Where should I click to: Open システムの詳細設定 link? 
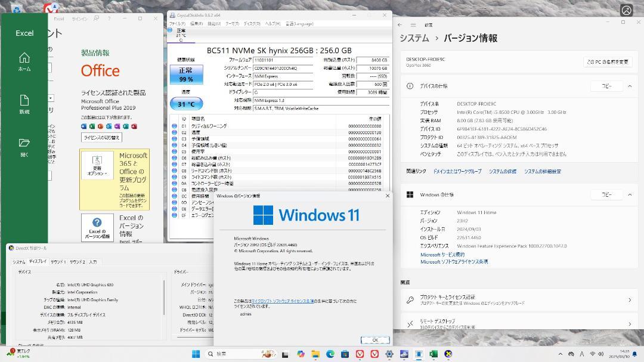[542, 171]
